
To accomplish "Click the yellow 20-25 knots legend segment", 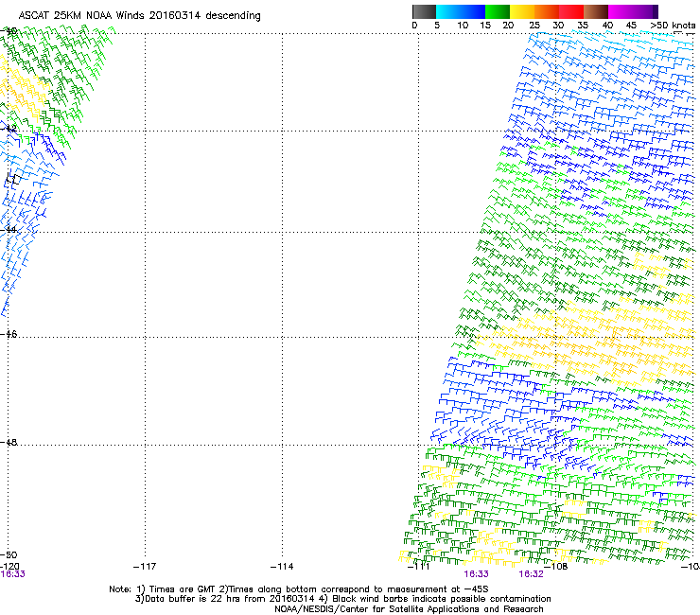I will pyautogui.click(x=522, y=11).
